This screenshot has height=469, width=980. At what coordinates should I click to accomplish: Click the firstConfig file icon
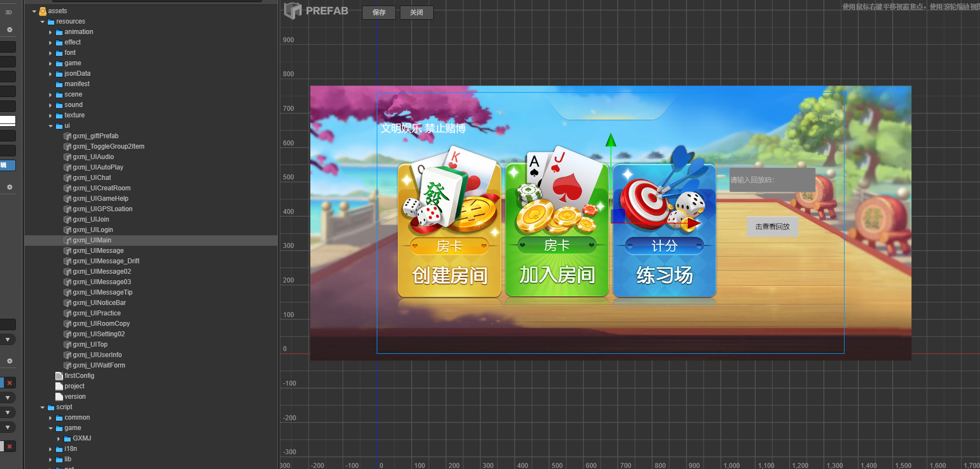pos(59,376)
